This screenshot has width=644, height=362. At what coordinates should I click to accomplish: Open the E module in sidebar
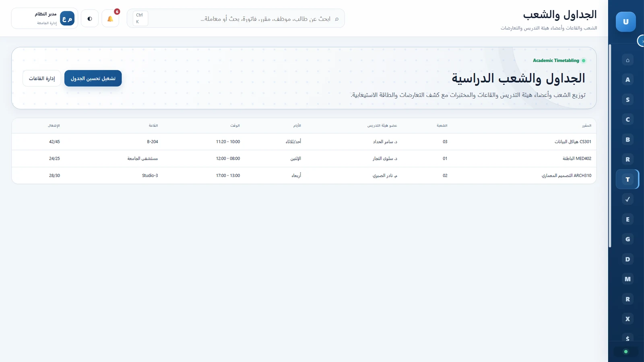[627, 219]
